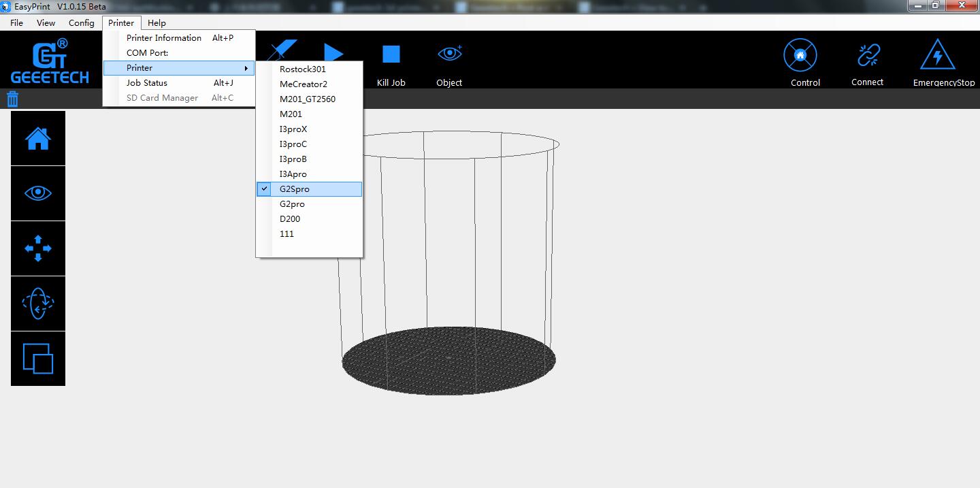The height and width of the screenshot is (488, 980).
Task: Open the Control panel icon
Action: click(800, 56)
